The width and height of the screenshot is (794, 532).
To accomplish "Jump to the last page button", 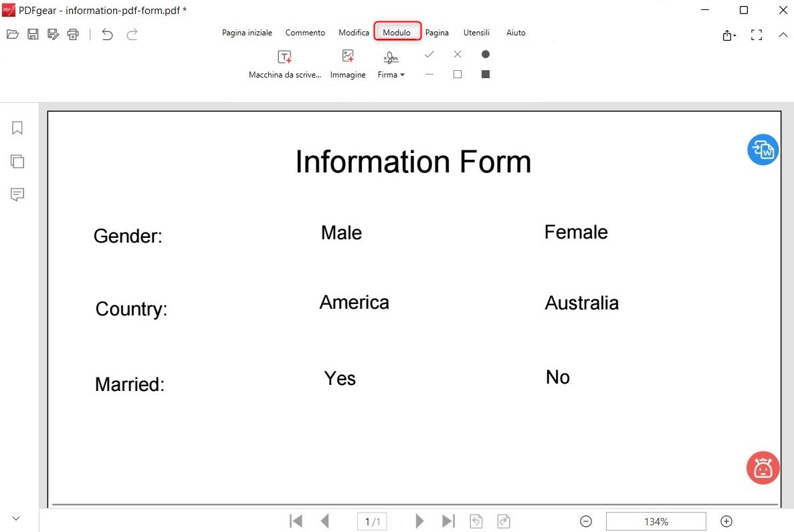I will pyautogui.click(x=448, y=521).
